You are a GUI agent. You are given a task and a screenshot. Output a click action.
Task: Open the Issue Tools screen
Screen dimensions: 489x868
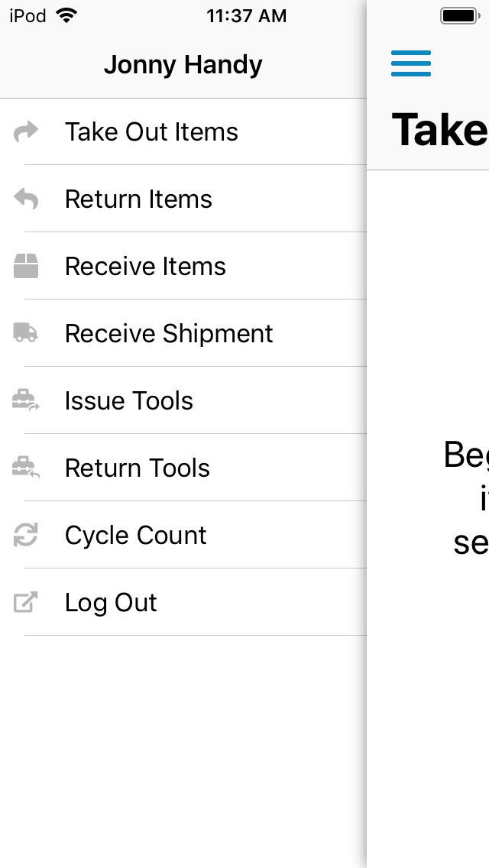[x=129, y=401]
